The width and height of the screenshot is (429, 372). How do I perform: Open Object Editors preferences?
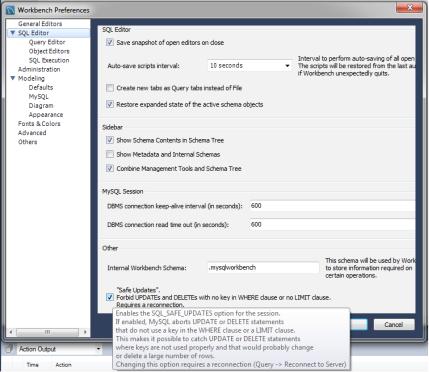(49, 51)
